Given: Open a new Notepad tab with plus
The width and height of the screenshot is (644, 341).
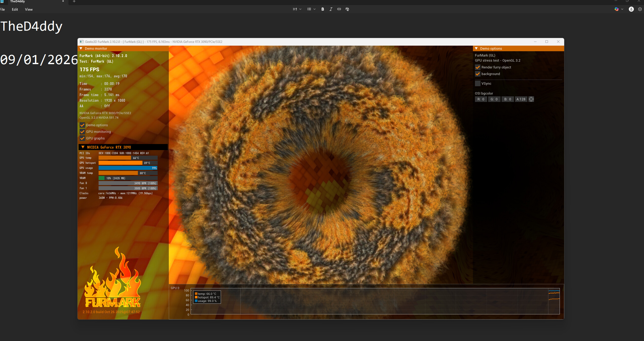Looking at the screenshot, I should point(74,2).
